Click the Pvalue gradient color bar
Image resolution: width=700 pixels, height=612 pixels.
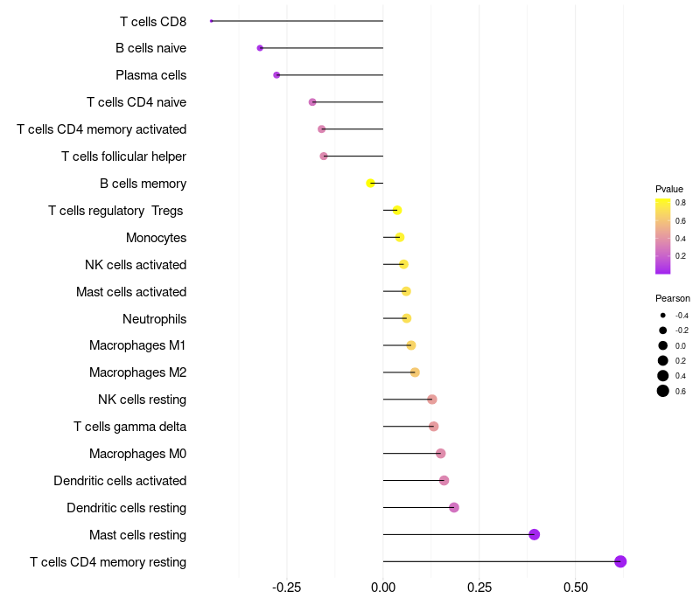663,236
